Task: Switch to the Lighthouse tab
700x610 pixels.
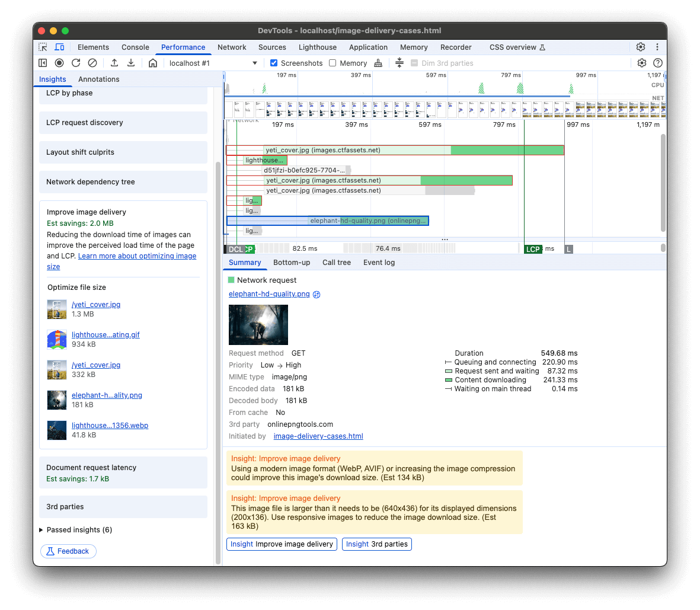Action: (318, 47)
